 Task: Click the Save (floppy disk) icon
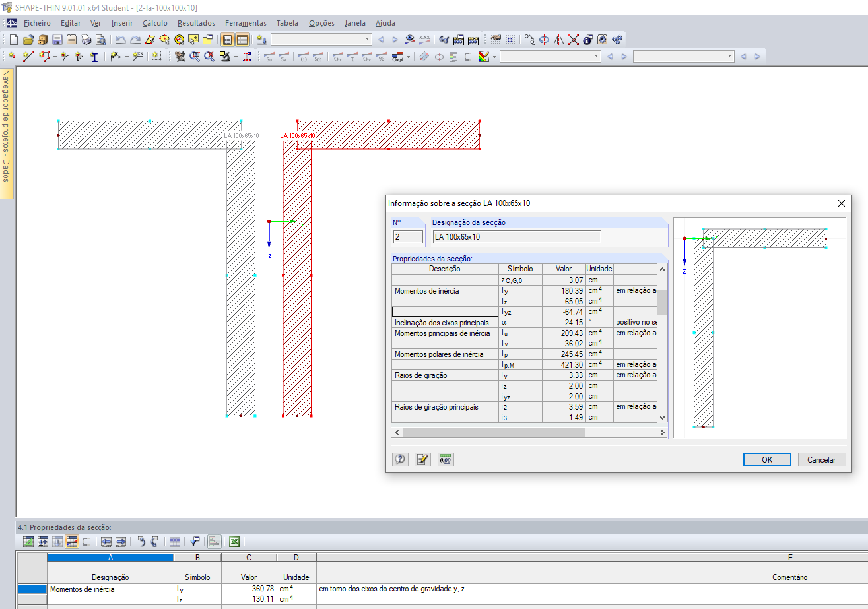[57, 40]
